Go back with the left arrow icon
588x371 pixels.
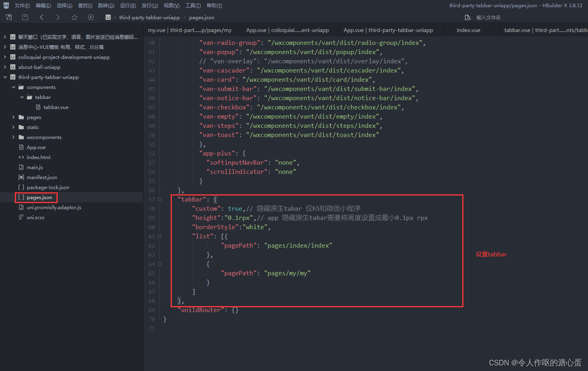(x=42, y=17)
